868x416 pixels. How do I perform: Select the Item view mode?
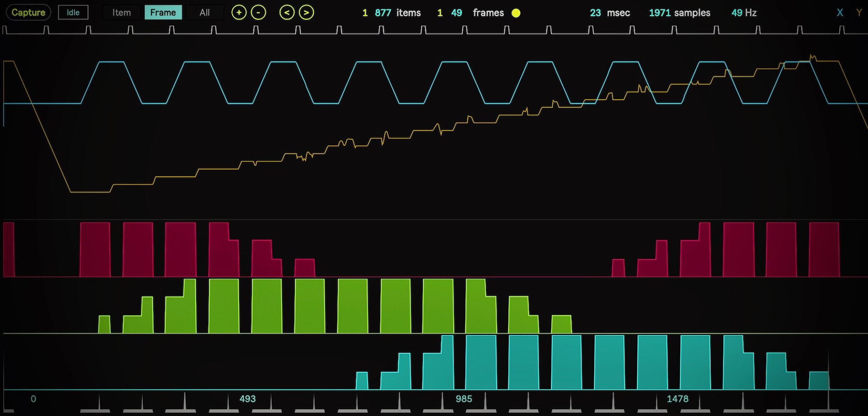pos(122,13)
